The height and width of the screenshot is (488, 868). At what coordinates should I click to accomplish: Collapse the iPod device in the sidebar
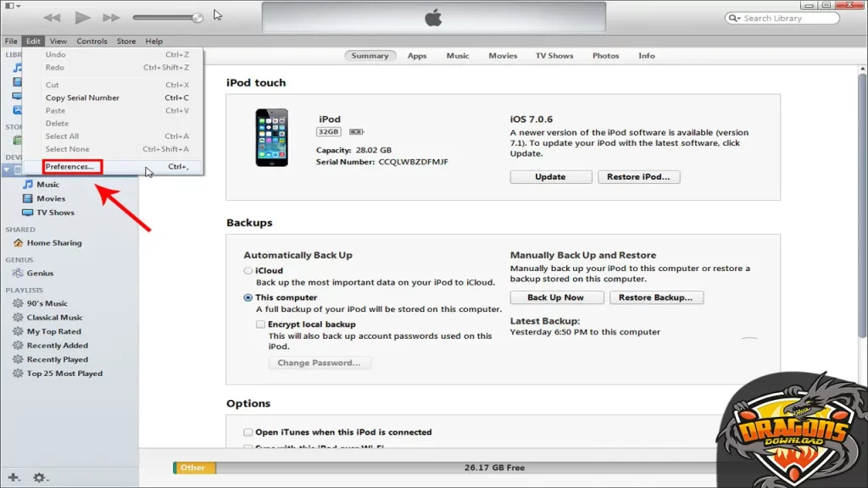7,169
